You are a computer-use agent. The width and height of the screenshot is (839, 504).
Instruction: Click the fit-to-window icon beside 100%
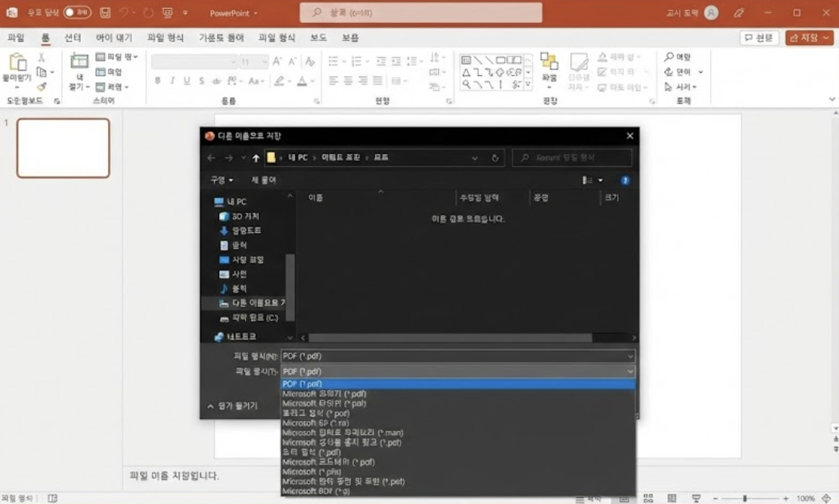point(826,498)
